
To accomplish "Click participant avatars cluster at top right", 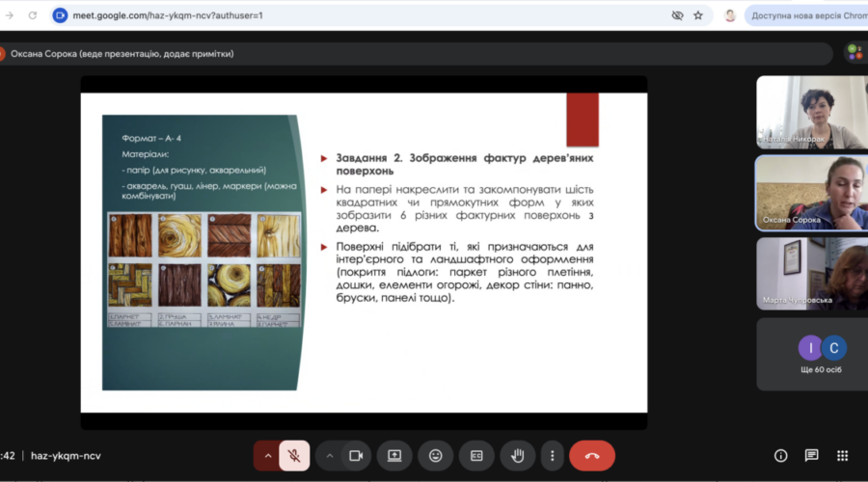I will pos(854,53).
